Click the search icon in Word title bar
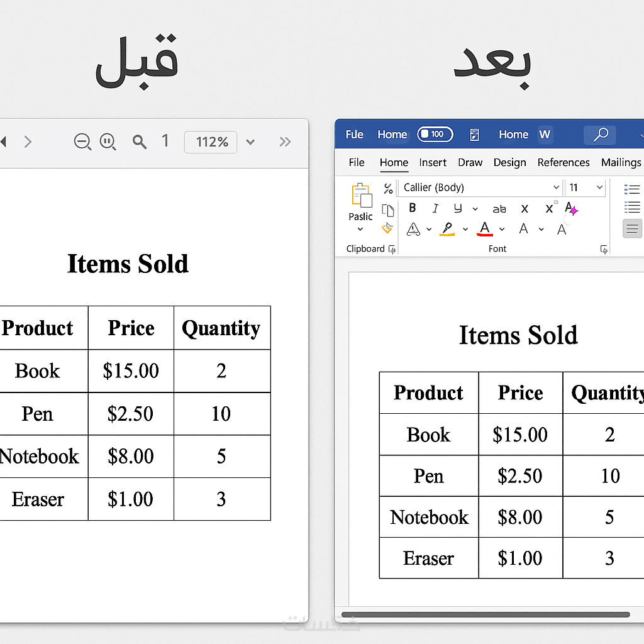Screen dimensions: 644x644 pos(601,134)
